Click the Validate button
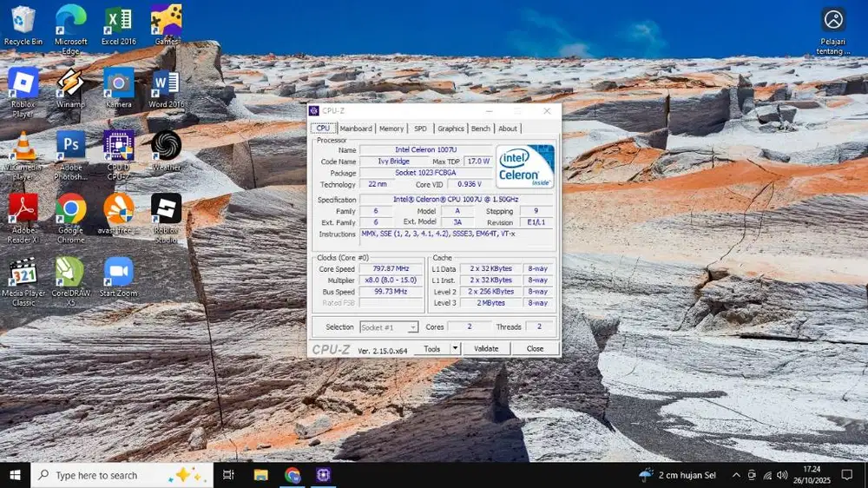This screenshot has height=488, width=868. coord(486,348)
